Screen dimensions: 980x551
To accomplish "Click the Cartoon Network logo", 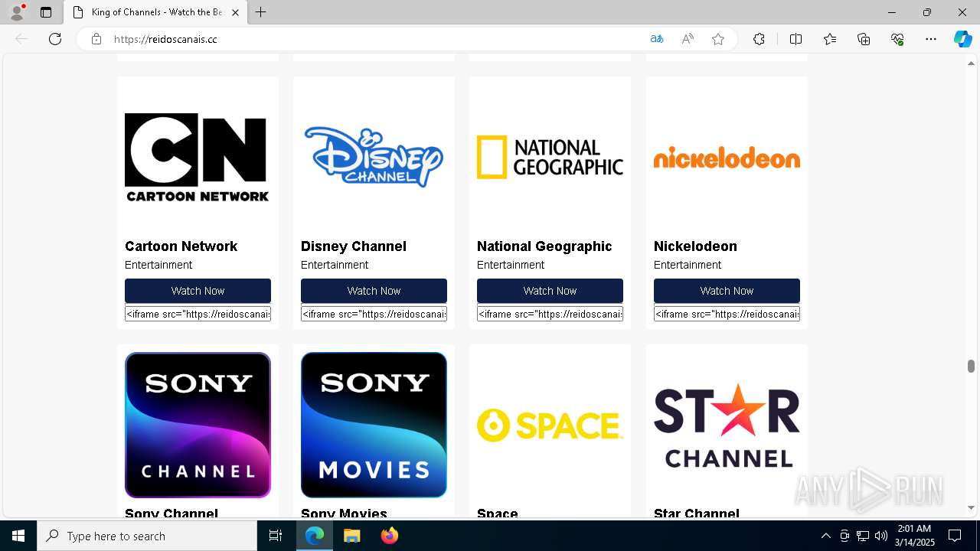I will tap(198, 157).
